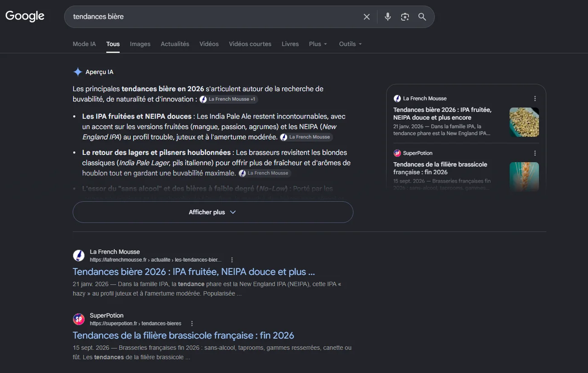Click the La French Mousse favicon in search results
588x373 pixels.
pos(79,255)
